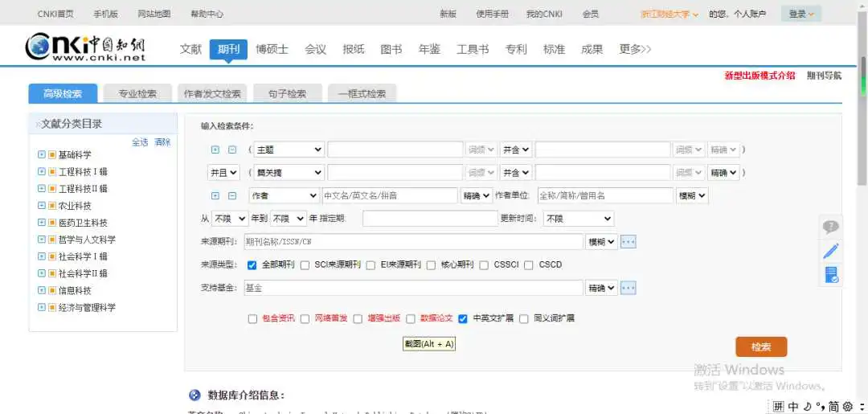
Task: Open the 主题 field dropdown
Action: [289, 150]
